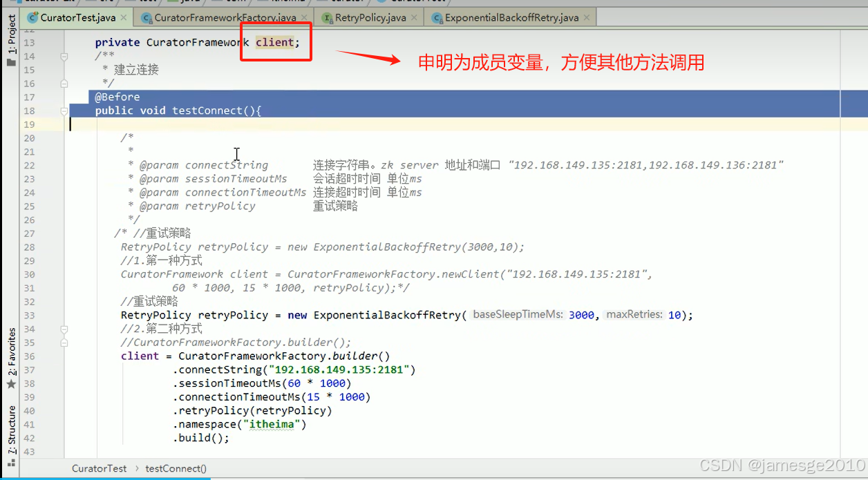Select CuratorTest in the bottom breadcrumb
868x480 pixels.
click(x=100, y=468)
